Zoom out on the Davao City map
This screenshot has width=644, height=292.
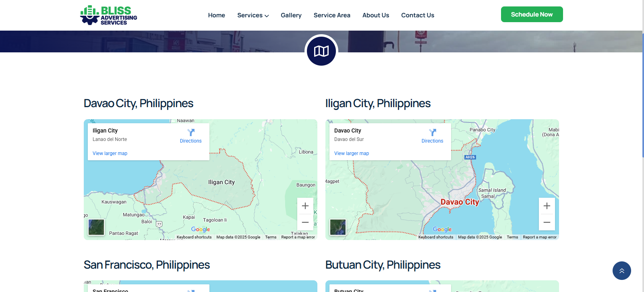(547, 222)
